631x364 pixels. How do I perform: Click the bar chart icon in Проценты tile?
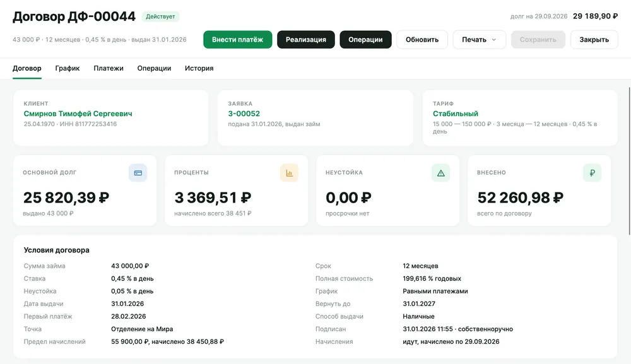point(290,173)
